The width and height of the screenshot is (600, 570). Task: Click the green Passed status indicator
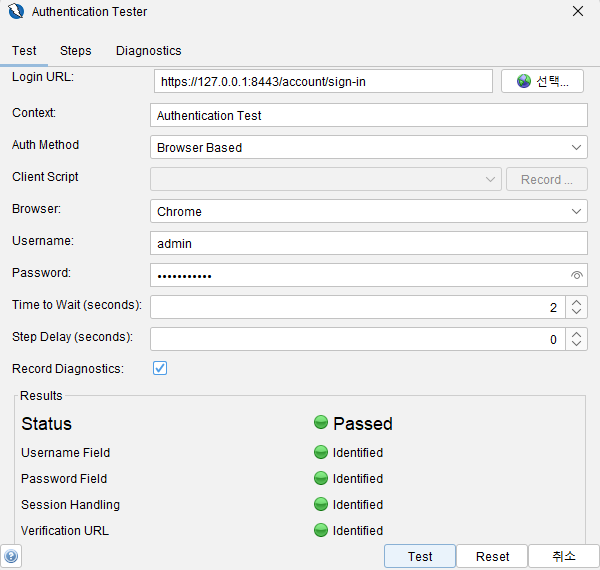point(321,423)
